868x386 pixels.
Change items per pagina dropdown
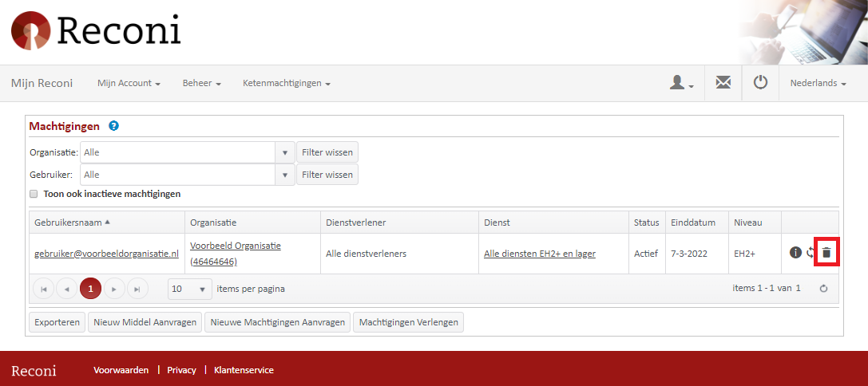coord(190,289)
